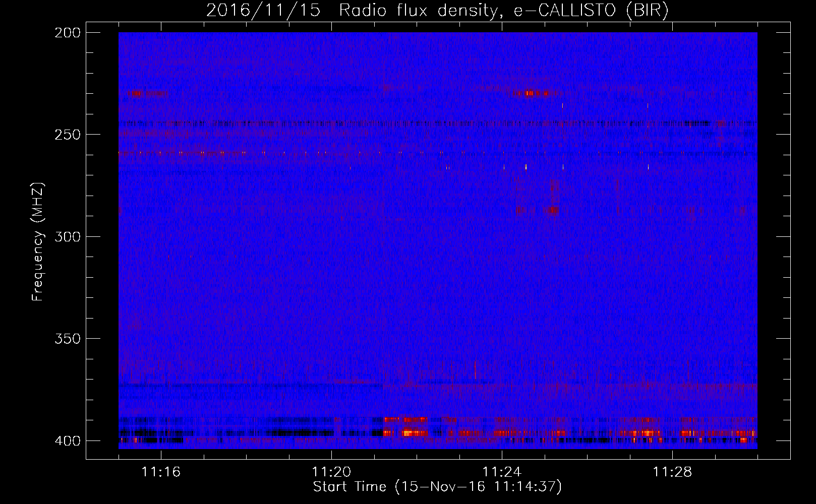Click the '11:28' time axis label

(x=672, y=472)
